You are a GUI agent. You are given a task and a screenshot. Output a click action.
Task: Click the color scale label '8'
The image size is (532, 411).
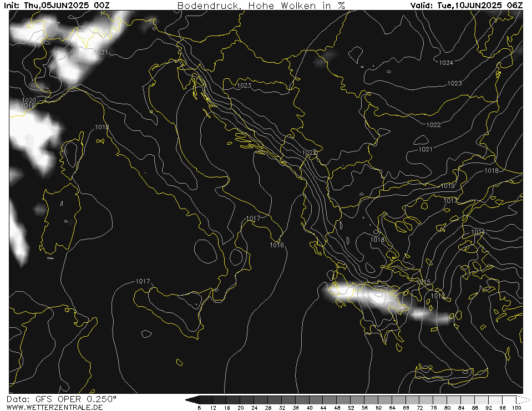pyautogui.click(x=199, y=408)
